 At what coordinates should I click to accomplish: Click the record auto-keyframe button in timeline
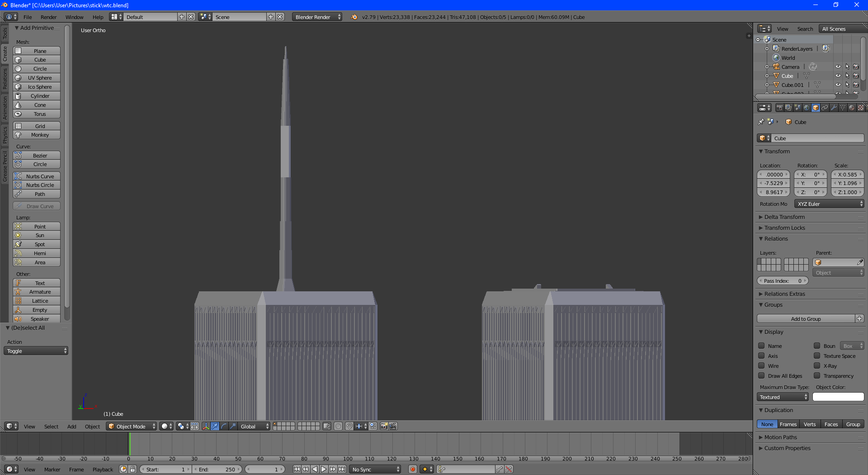(x=412, y=469)
